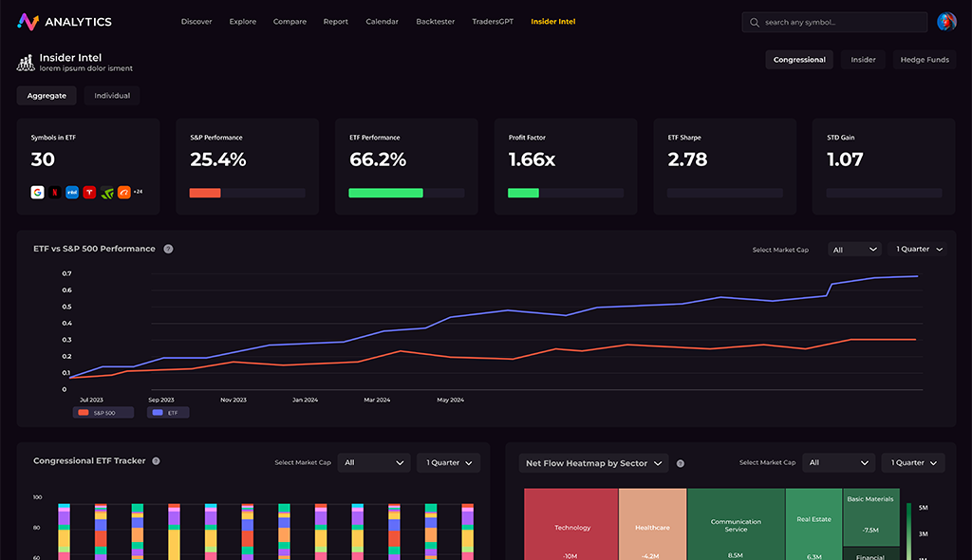Open the Discover menu
Image resolution: width=972 pixels, height=560 pixels.
click(x=196, y=22)
